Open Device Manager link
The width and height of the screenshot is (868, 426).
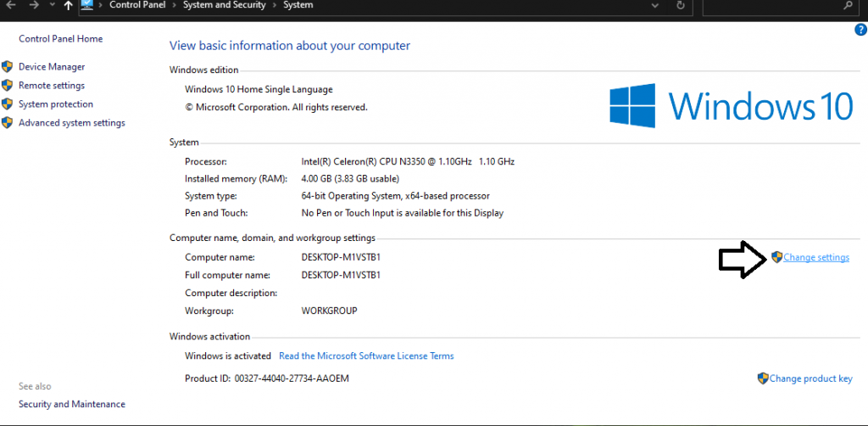coord(52,67)
